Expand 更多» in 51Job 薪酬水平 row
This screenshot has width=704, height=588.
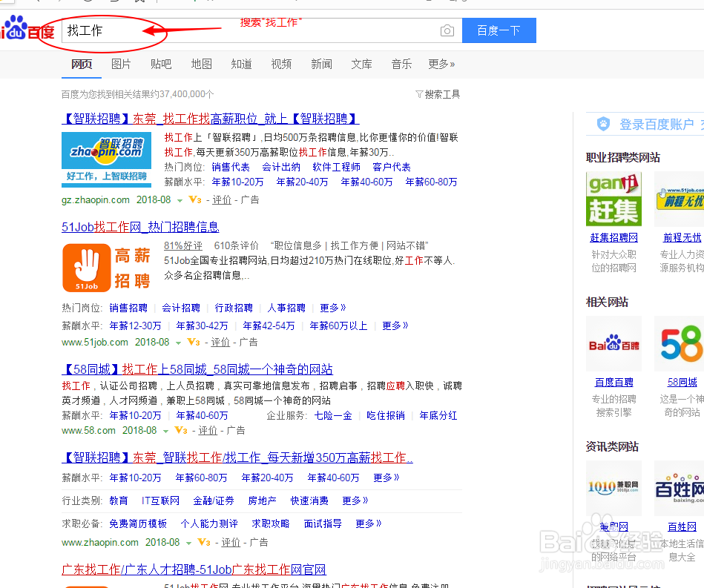[395, 326]
